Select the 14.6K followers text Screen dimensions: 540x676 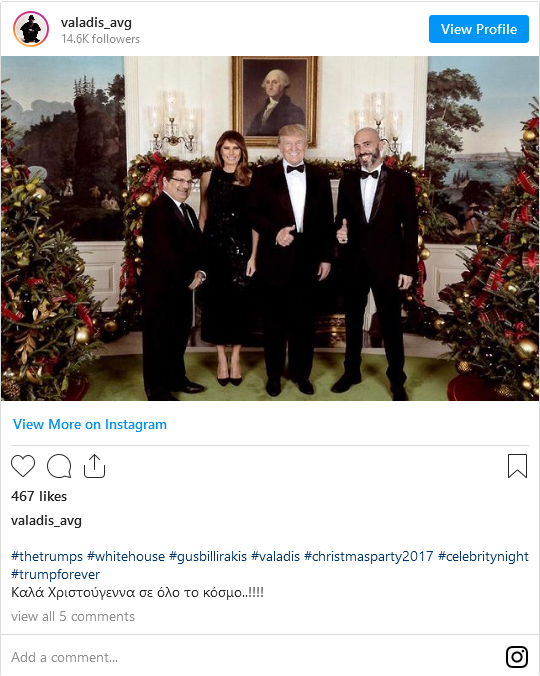100,39
